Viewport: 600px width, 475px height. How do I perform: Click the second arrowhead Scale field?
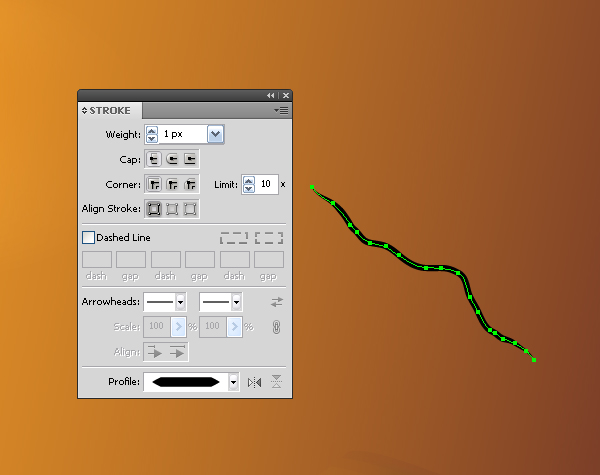[213, 326]
